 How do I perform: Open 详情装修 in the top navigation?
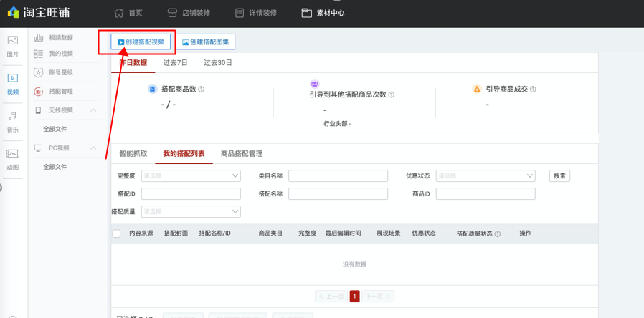(x=256, y=13)
